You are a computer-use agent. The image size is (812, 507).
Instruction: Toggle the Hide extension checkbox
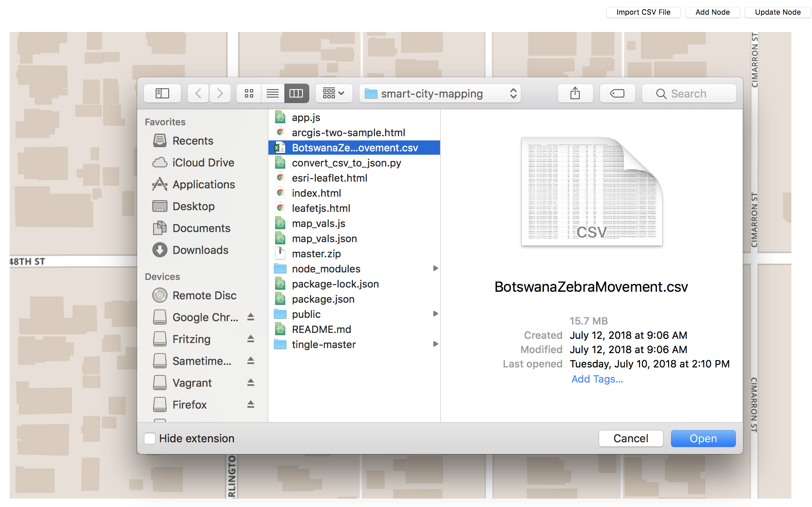150,438
